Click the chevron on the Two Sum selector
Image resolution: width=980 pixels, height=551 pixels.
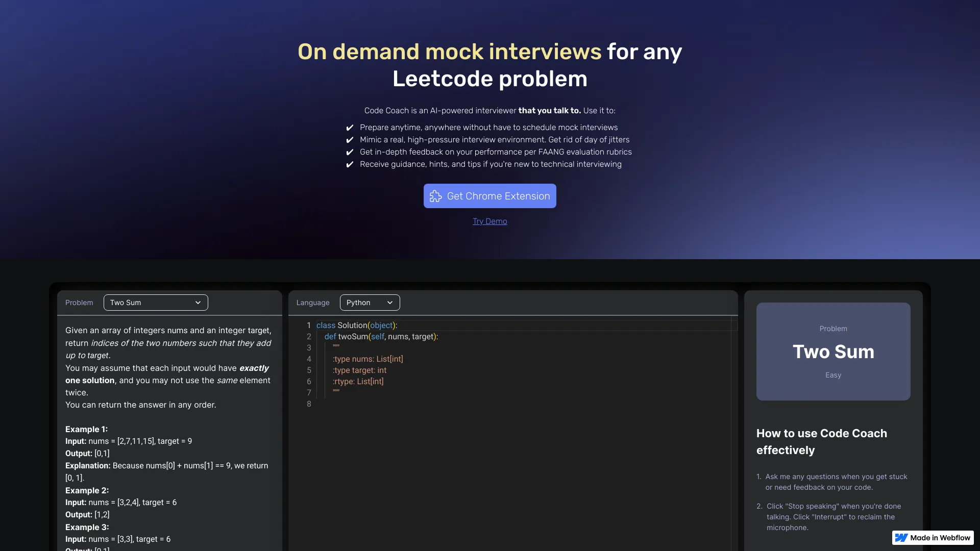pyautogui.click(x=199, y=302)
